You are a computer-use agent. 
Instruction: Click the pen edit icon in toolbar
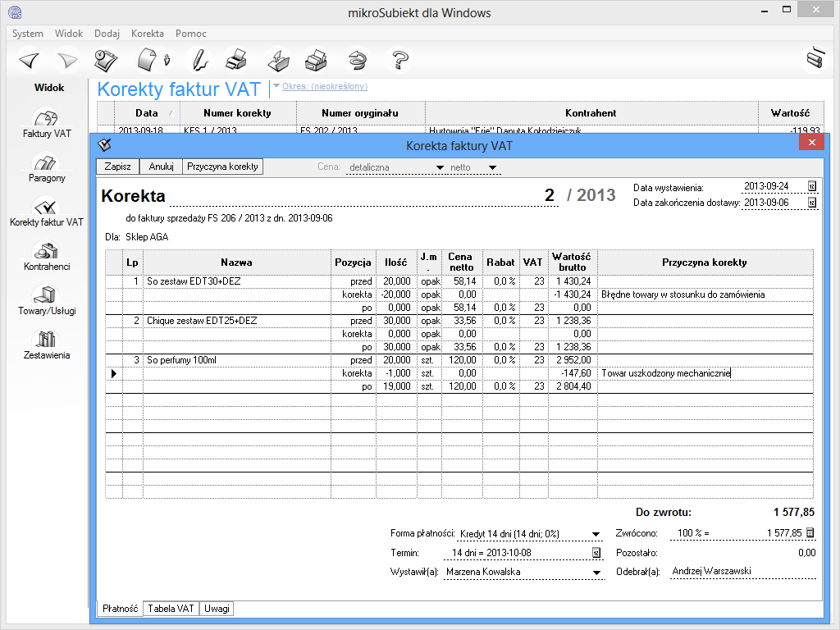pos(198,61)
